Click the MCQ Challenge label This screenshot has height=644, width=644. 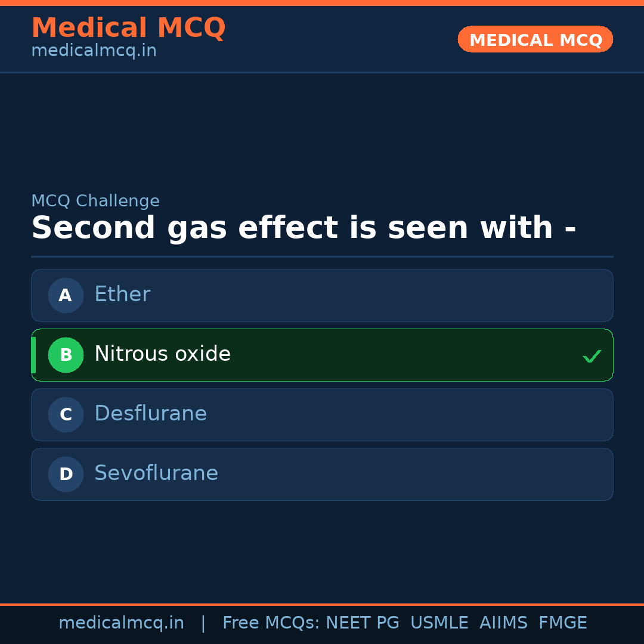pyautogui.click(x=95, y=201)
